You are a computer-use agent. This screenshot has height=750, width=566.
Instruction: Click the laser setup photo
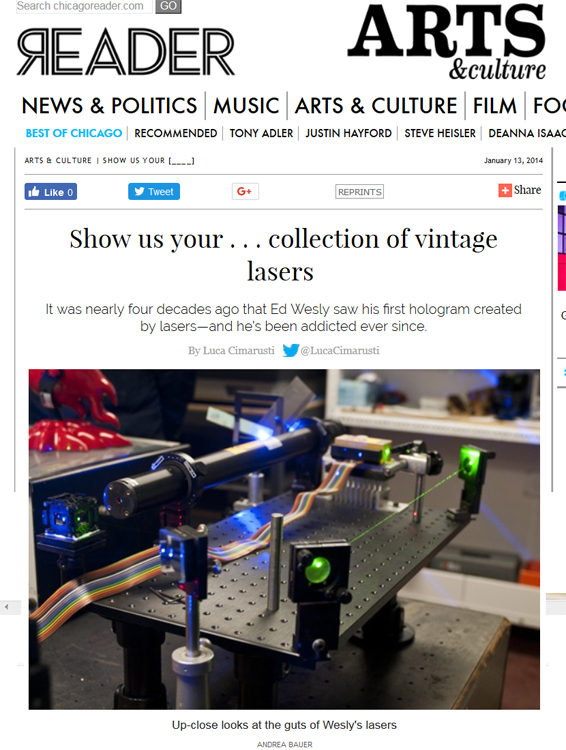[x=284, y=539]
